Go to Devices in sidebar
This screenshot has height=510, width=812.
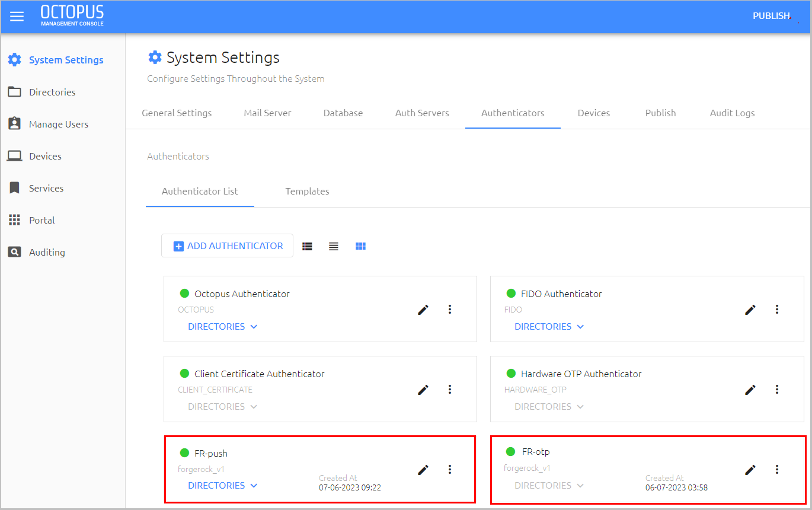coord(45,156)
